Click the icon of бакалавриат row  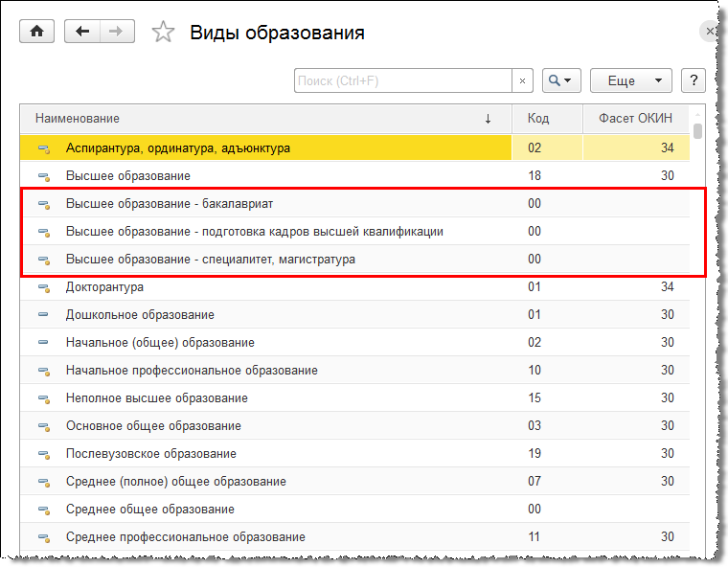[x=44, y=204]
